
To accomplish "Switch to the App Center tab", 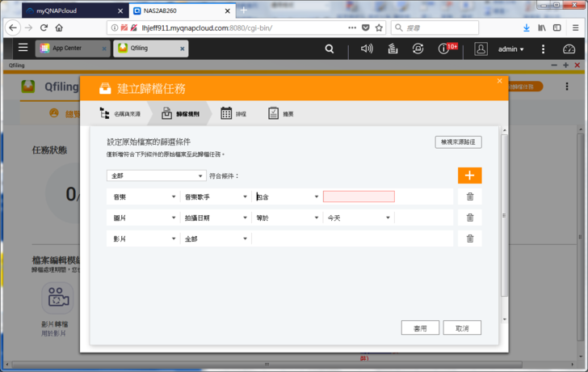I will click(x=71, y=49).
